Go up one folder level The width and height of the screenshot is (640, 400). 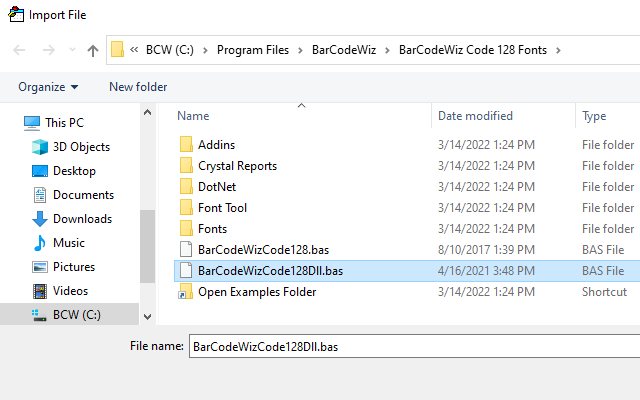click(93, 50)
